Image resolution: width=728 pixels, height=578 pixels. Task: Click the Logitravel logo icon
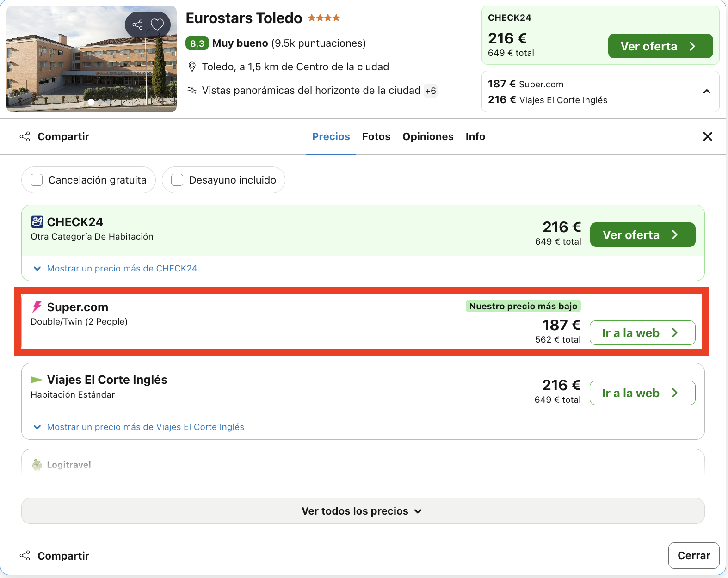[x=37, y=465]
